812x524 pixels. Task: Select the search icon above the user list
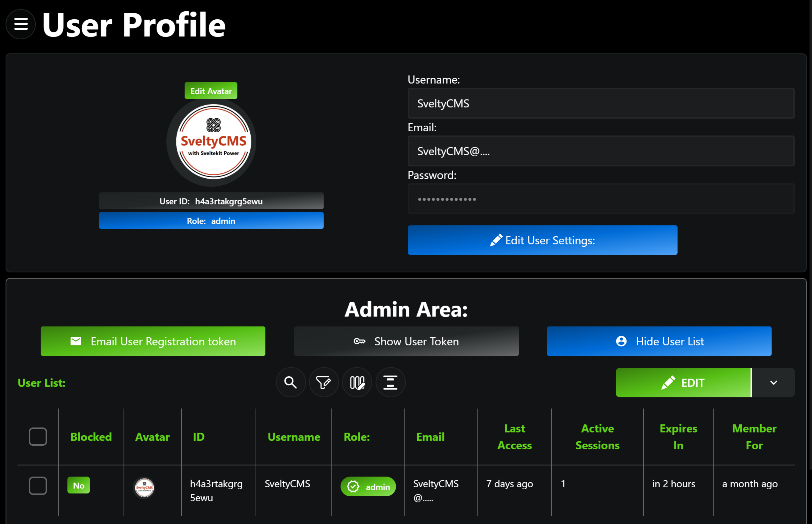pyautogui.click(x=291, y=382)
